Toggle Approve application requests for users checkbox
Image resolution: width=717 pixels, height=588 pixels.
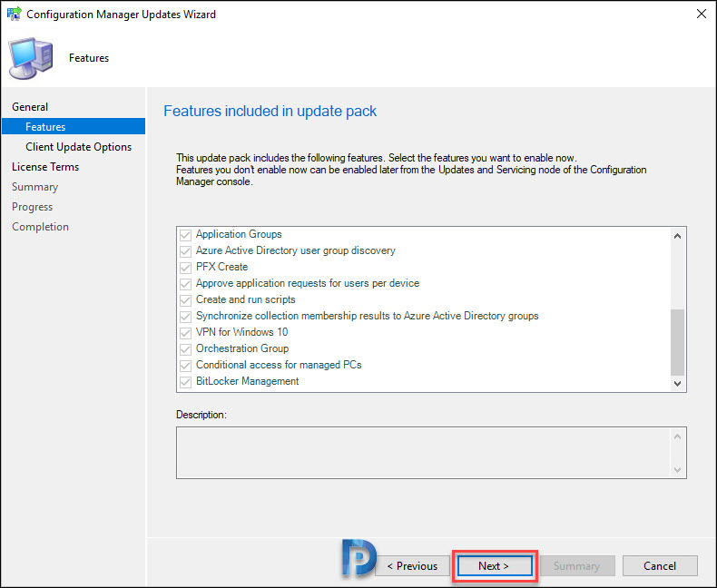pyautogui.click(x=185, y=283)
